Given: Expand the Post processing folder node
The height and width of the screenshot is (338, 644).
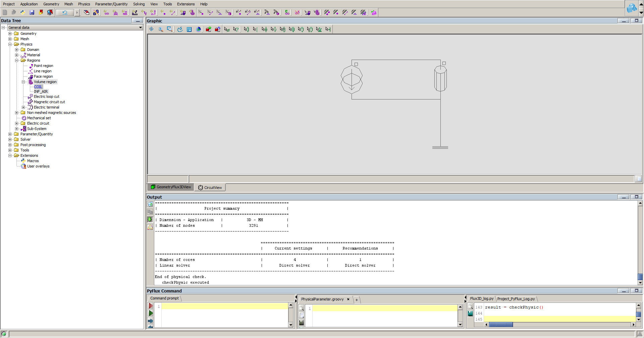Looking at the screenshot, I should (x=10, y=145).
